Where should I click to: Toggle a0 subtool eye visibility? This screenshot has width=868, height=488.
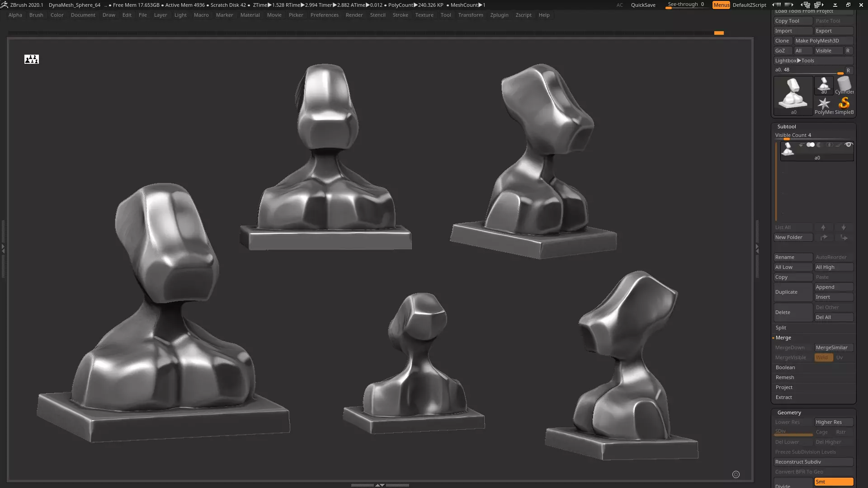[x=849, y=145]
